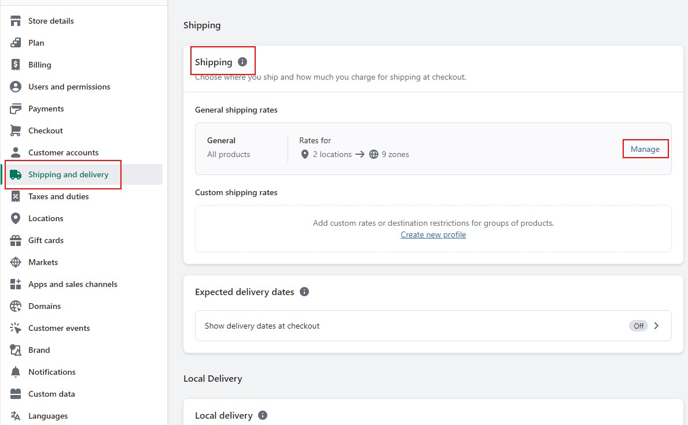Select Apps and sales channels
Screen dimensions: 688x425
click(73, 284)
